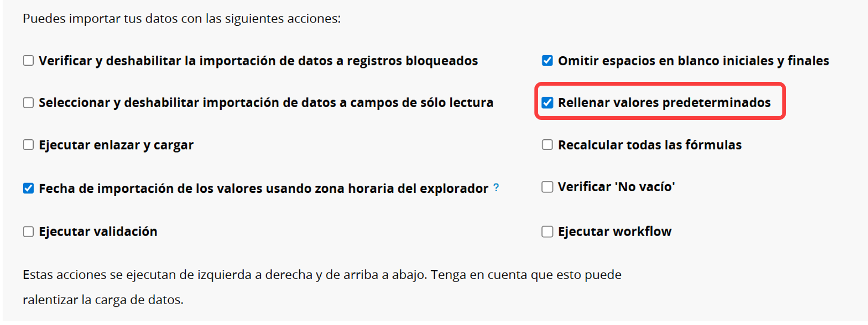Click the 'Ejecutar validación' label text
The height and width of the screenshot is (325, 868).
pos(98,232)
